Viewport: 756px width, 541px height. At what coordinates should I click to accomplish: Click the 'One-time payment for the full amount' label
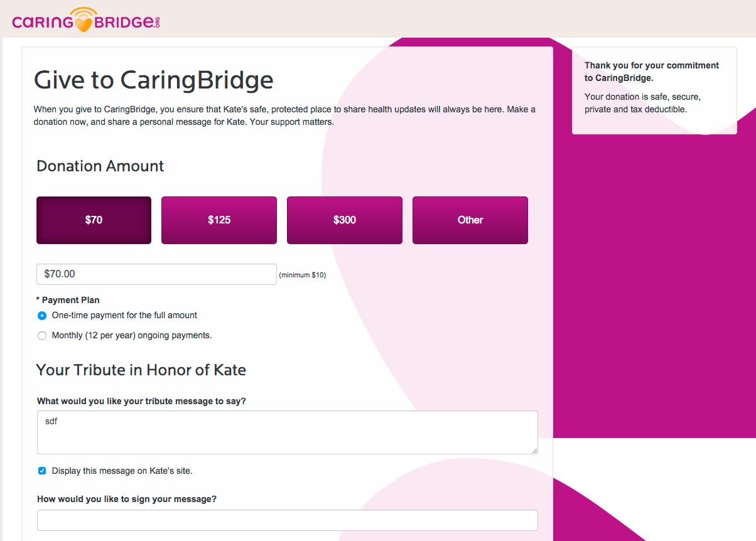click(124, 315)
